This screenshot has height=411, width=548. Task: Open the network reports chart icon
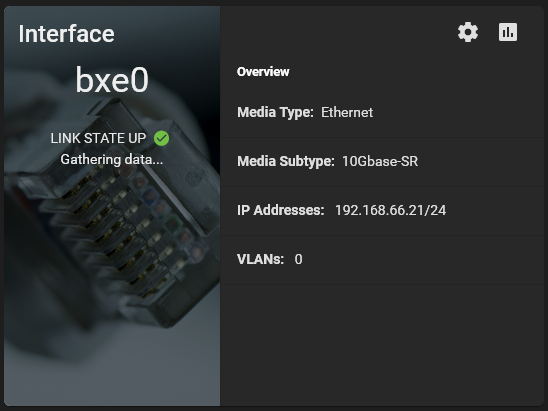pyautogui.click(x=508, y=33)
